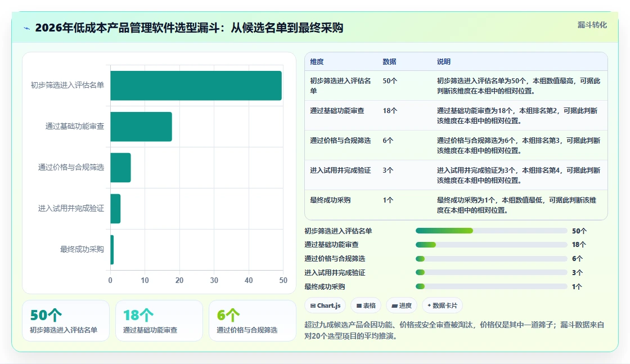This screenshot has height=364, width=630.
Task: Click the footnote about 20个选型项目
Action: tap(454, 330)
